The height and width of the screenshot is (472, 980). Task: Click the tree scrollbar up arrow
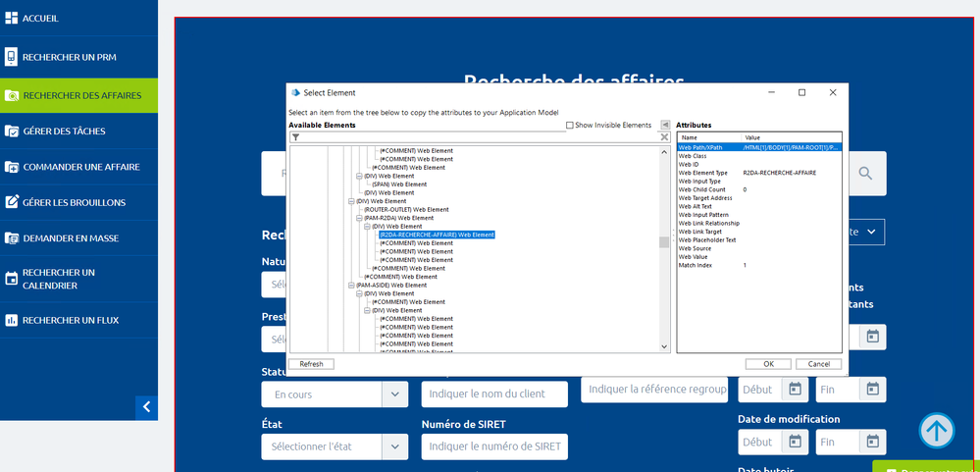(664, 151)
